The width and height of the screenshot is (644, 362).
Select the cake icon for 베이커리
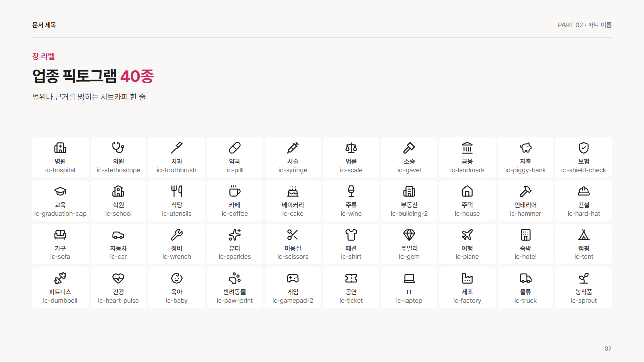[x=293, y=191]
